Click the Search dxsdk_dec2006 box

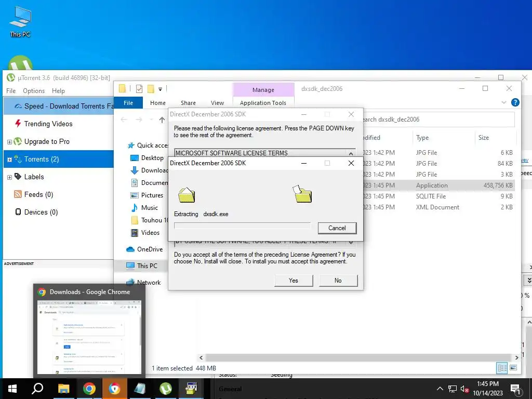tap(438, 119)
